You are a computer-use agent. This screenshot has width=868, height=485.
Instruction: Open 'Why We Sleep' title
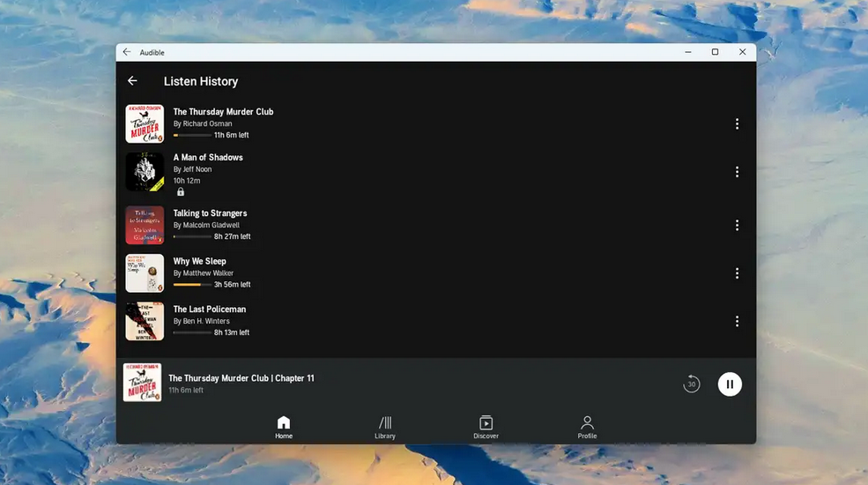pyautogui.click(x=199, y=261)
